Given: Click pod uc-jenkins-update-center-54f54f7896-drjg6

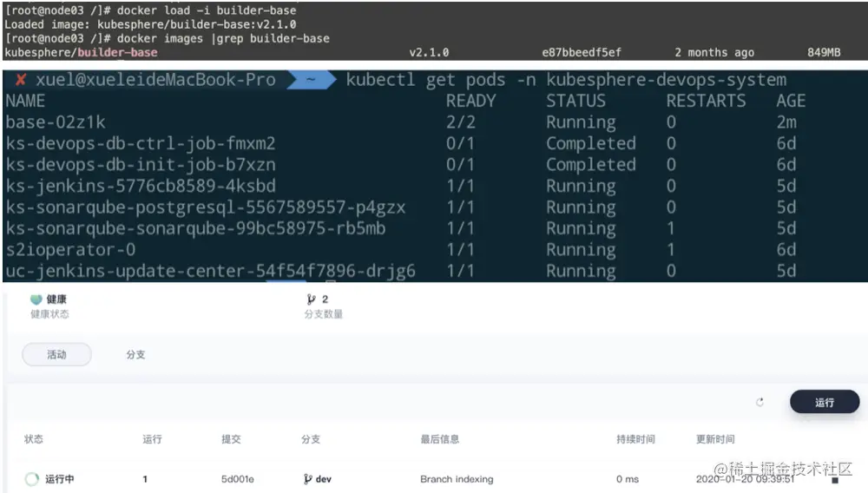Looking at the screenshot, I should tap(210, 271).
